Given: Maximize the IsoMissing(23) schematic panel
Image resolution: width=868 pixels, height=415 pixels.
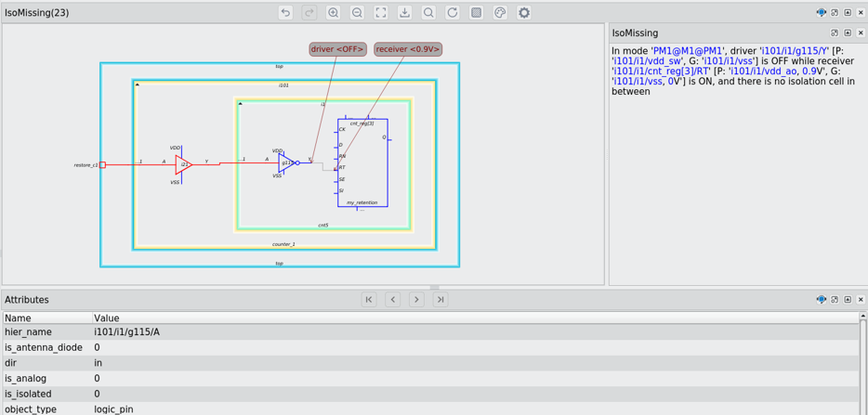Looking at the screenshot, I should (848, 13).
